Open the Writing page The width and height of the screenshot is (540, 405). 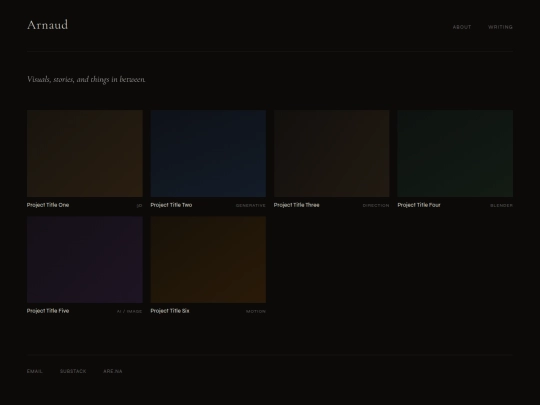pyautogui.click(x=500, y=27)
